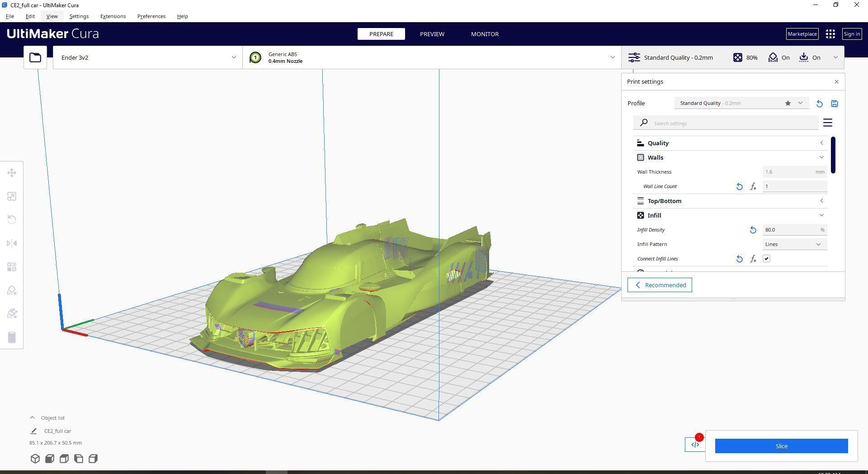Select CE2_full car in object list
Screen dimensions: 868x474
click(x=57, y=431)
